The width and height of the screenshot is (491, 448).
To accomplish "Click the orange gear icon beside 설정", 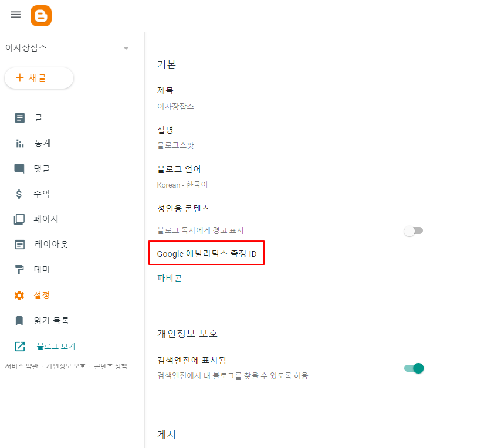I will [x=19, y=295].
